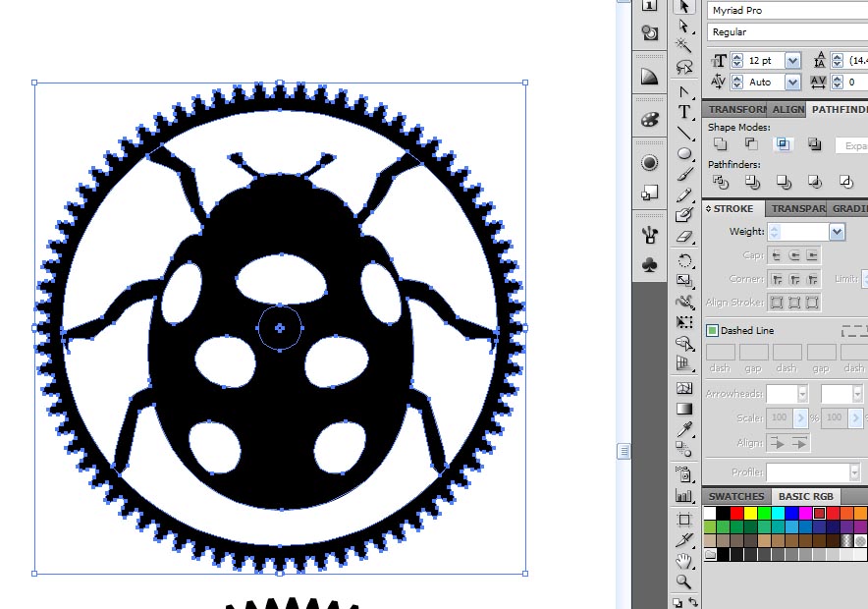
Task: Open the Color palette panel icon
Action: [x=649, y=120]
